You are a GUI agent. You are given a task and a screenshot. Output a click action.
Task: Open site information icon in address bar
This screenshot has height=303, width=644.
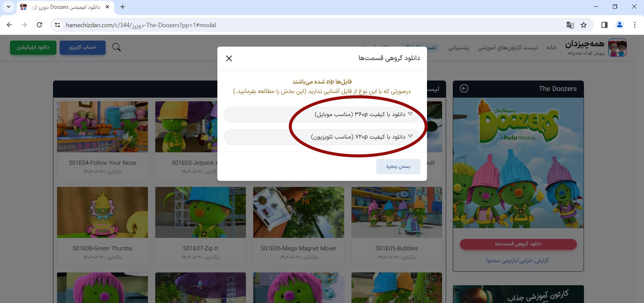click(x=58, y=25)
